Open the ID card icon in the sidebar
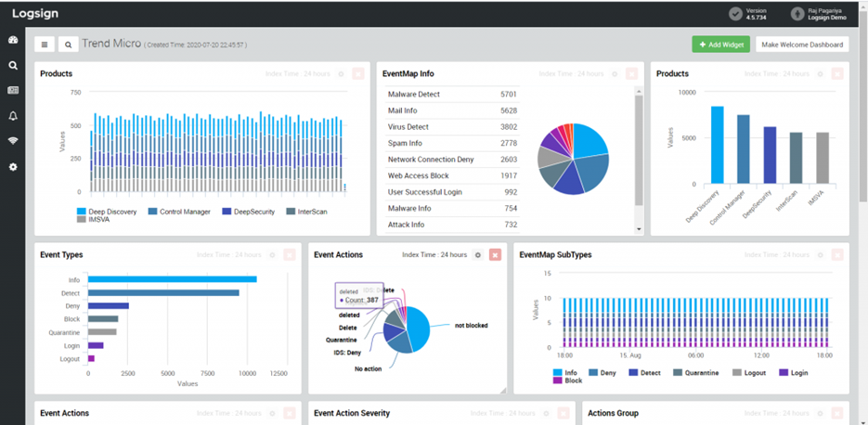 point(13,90)
